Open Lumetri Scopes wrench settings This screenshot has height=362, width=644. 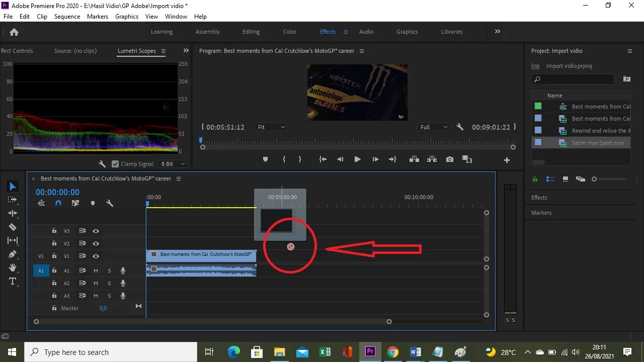pyautogui.click(x=102, y=164)
